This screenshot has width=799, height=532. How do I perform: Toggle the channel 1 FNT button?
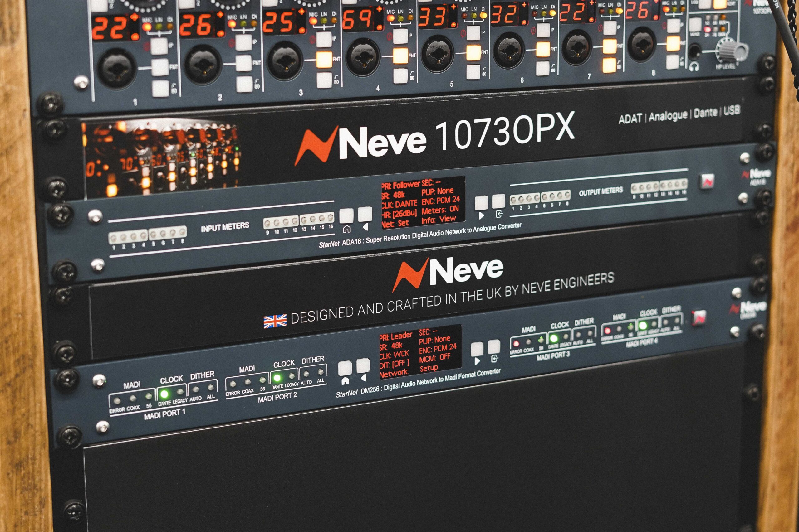click(160, 67)
